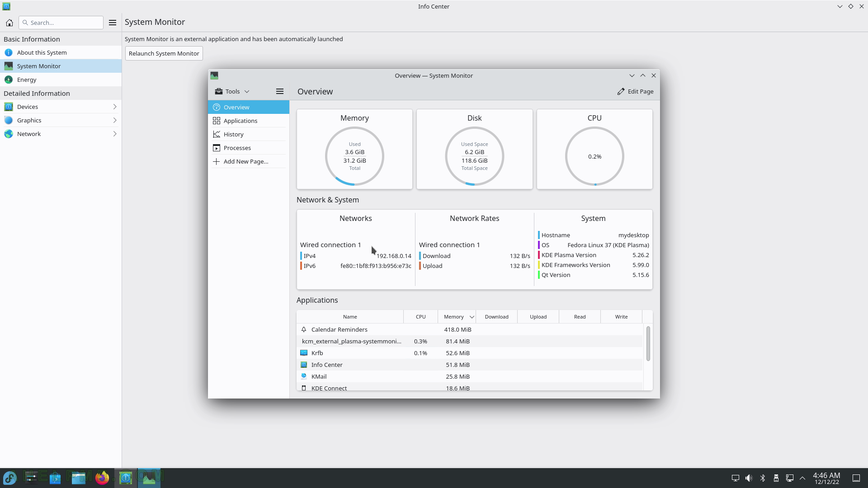Click Add New Page
The height and width of the screenshot is (488, 868).
click(x=249, y=161)
